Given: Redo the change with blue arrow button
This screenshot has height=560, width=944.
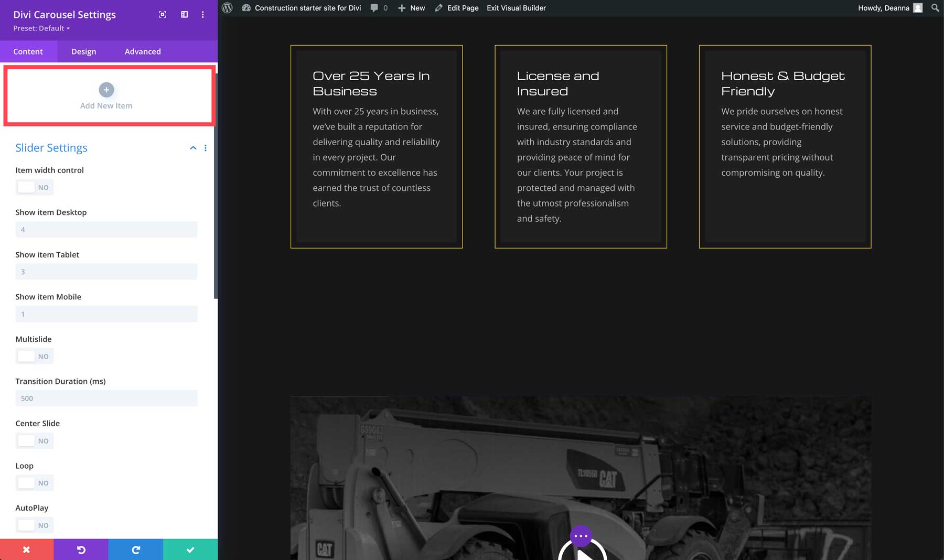Looking at the screenshot, I should [136, 550].
